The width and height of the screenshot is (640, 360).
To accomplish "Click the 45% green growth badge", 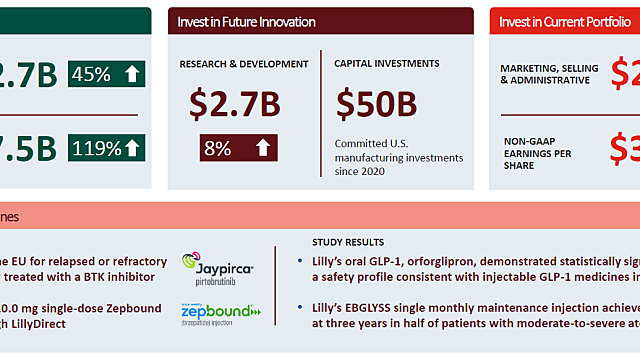I will [x=107, y=74].
